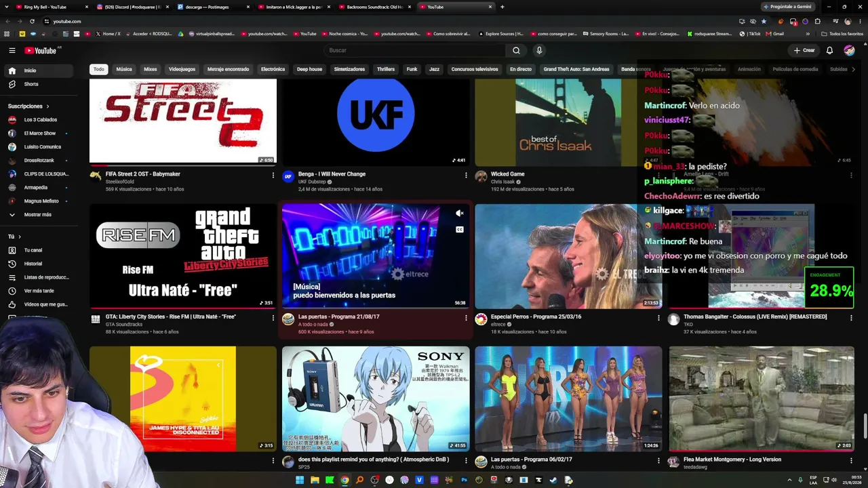Open Los 3 Cabiados subscription
This screenshot has height=488, width=868.
(x=38, y=120)
